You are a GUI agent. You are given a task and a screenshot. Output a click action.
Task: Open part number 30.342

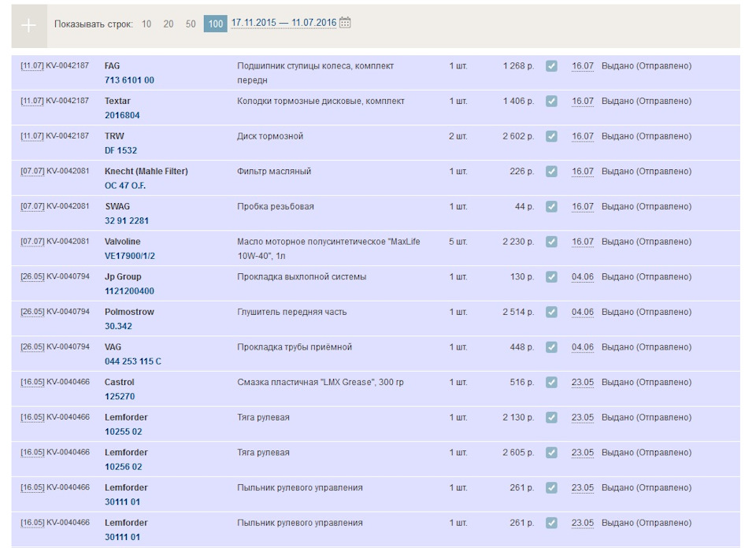118,326
